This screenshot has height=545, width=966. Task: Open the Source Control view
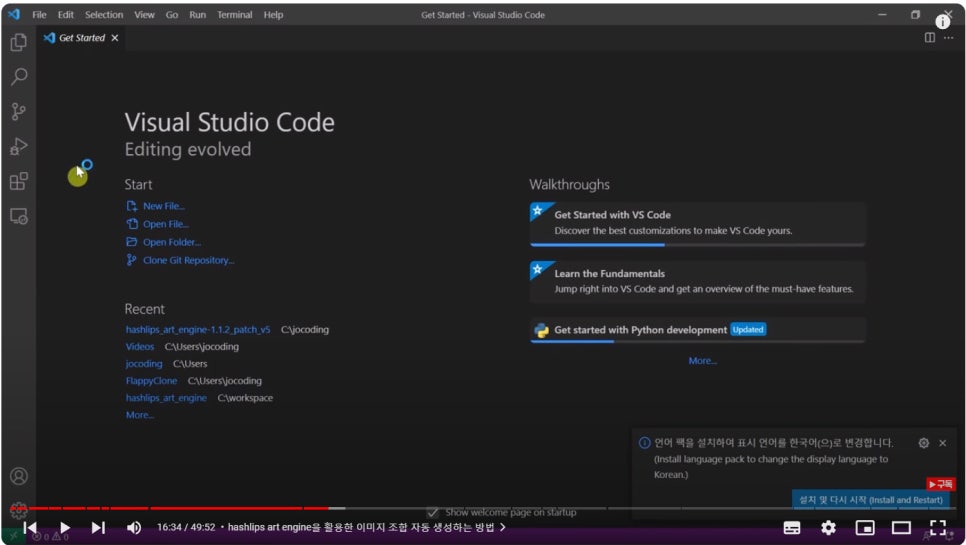(18, 111)
